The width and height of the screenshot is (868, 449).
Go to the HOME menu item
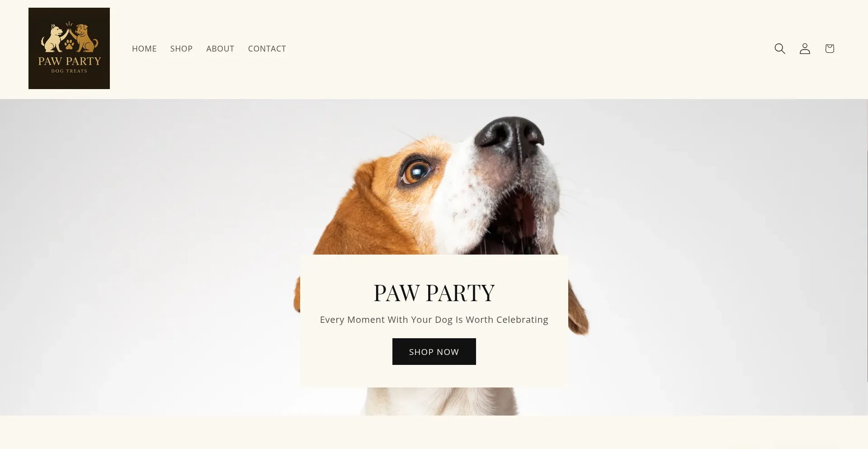pos(144,48)
